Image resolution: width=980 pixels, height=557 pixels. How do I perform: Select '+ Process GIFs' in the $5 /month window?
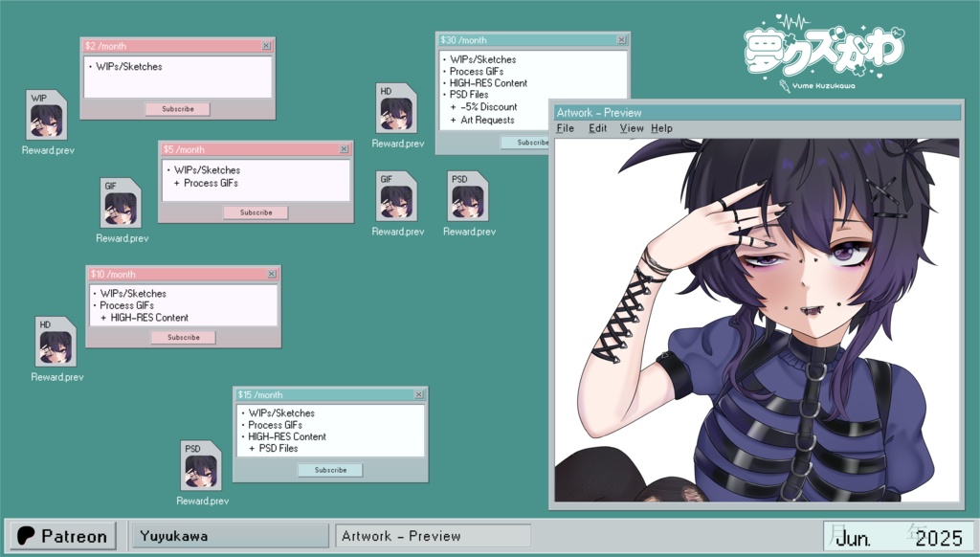pyautogui.click(x=206, y=183)
